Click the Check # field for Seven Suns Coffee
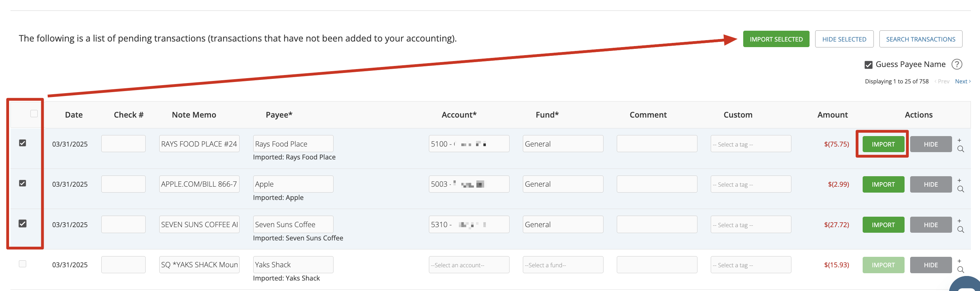 (x=123, y=224)
